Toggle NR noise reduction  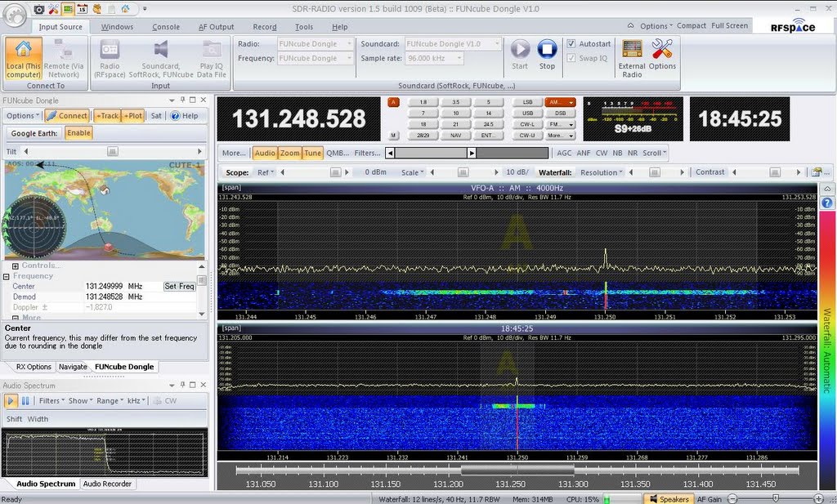tap(633, 153)
